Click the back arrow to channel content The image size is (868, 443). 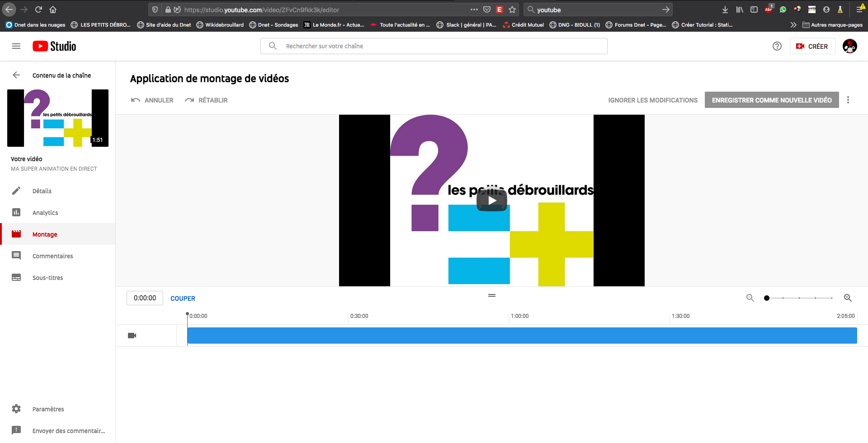point(17,75)
